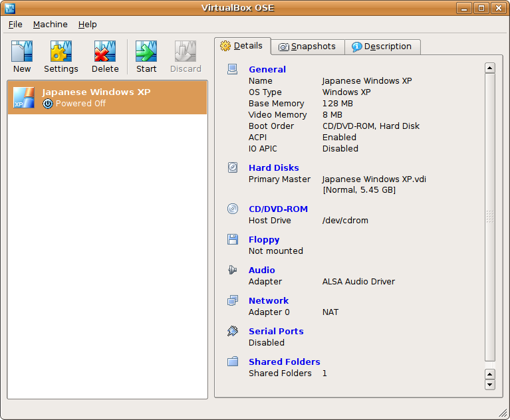Minimize the VirtualBox OSE window
This screenshot has height=420, width=510.
[464, 8]
